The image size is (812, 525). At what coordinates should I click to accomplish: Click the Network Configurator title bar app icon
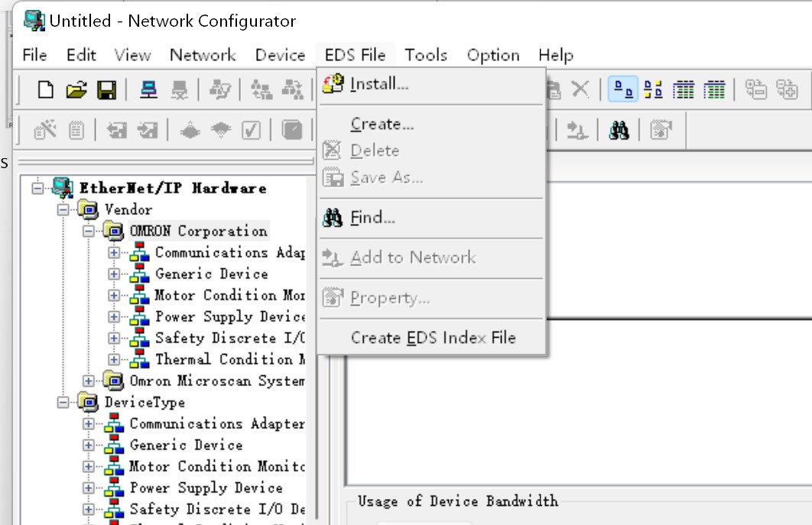34,21
